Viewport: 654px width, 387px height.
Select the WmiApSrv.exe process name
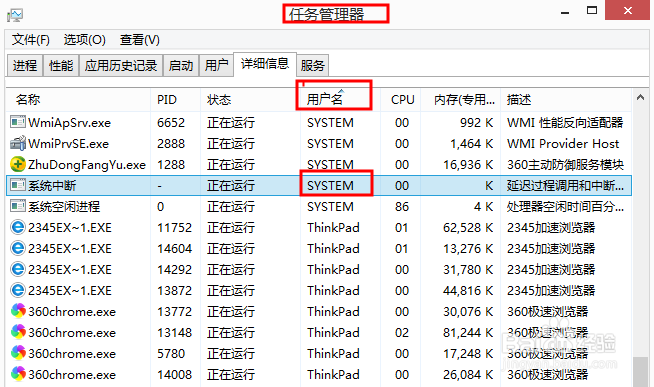click(x=69, y=123)
